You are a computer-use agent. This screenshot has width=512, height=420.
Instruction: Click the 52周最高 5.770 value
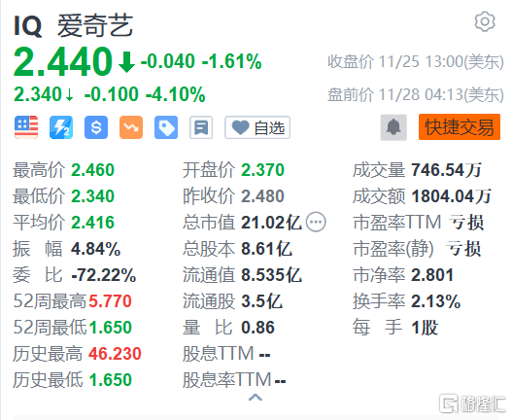click(x=110, y=301)
